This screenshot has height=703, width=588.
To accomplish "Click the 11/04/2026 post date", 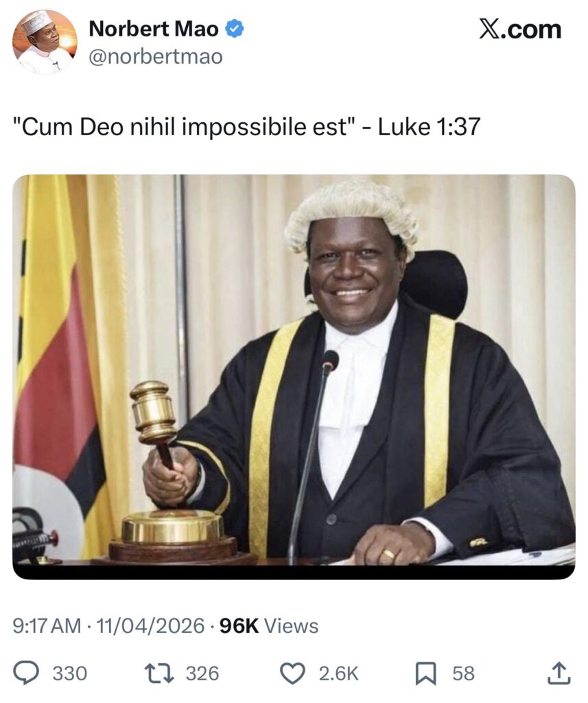I will click(x=150, y=626).
